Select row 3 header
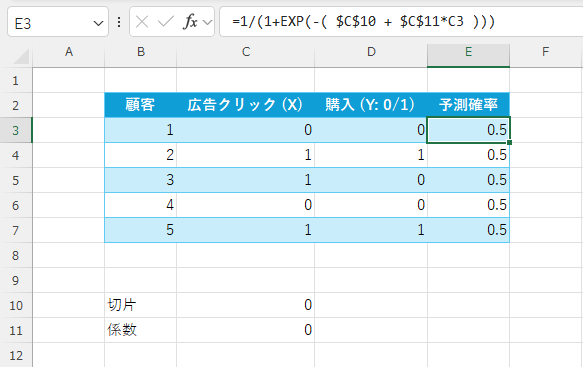Image resolution: width=583 pixels, height=367 pixels. tap(16, 131)
